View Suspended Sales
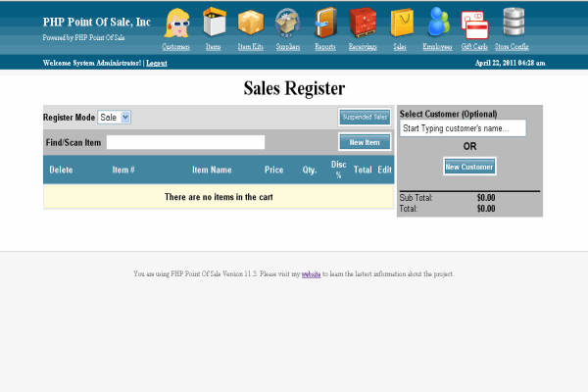 point(365,117)
